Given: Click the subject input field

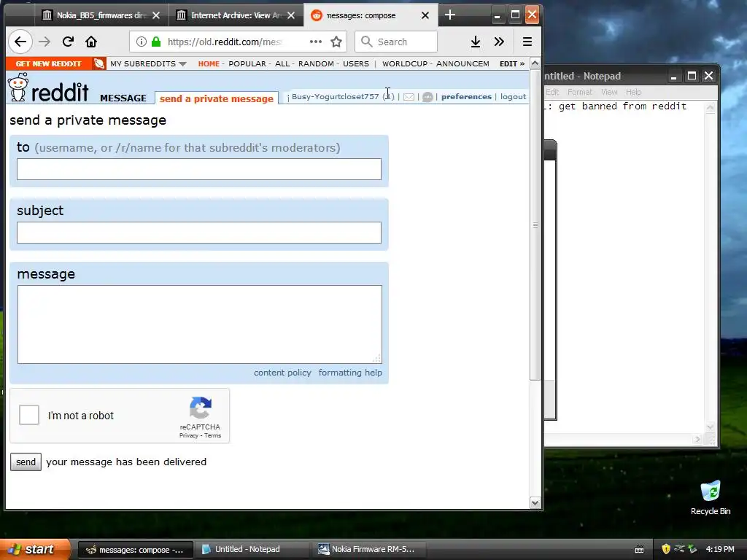Looking at the screenshot, I should point(199,233).
